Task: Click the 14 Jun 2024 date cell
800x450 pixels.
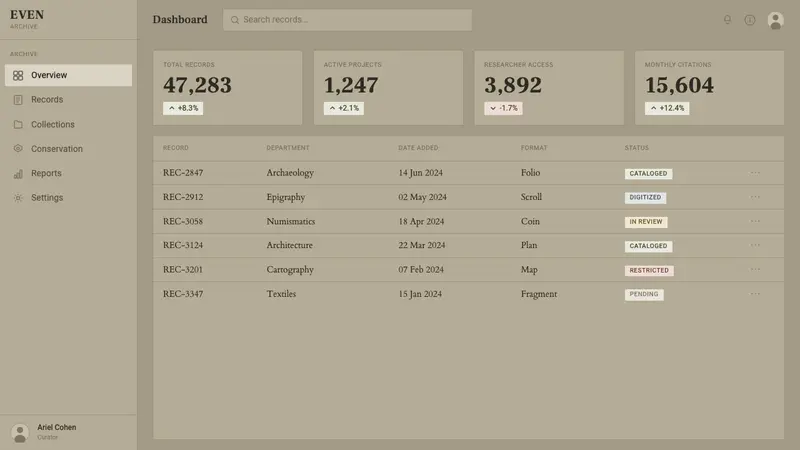Action: tap(420, 173)
